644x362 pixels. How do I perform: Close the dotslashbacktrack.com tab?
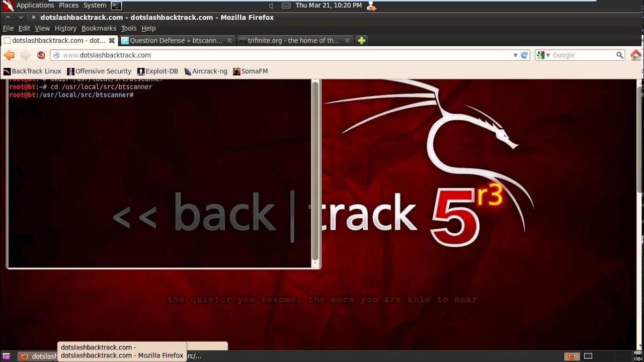click(112, 41)
